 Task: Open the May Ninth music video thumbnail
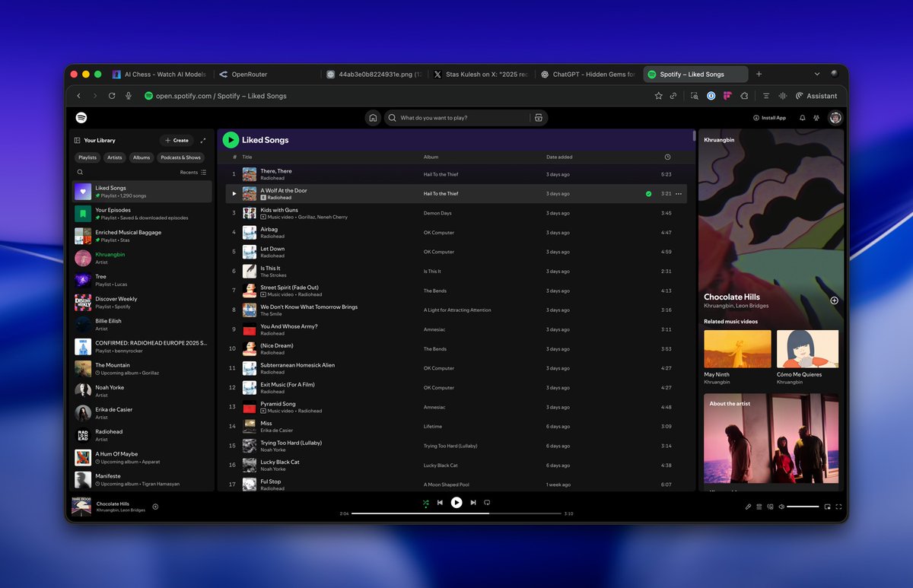737,349
